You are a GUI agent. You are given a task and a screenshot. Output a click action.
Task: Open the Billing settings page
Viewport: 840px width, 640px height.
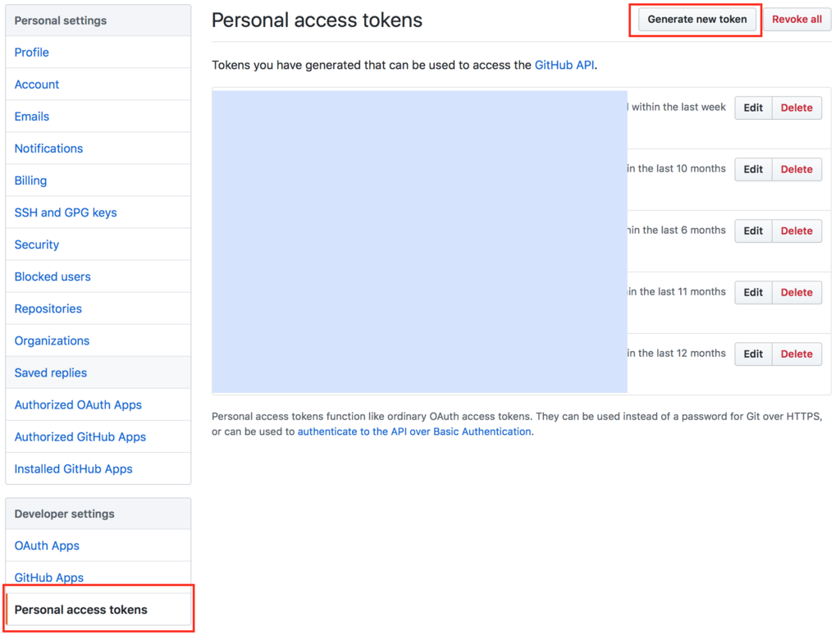30,180
